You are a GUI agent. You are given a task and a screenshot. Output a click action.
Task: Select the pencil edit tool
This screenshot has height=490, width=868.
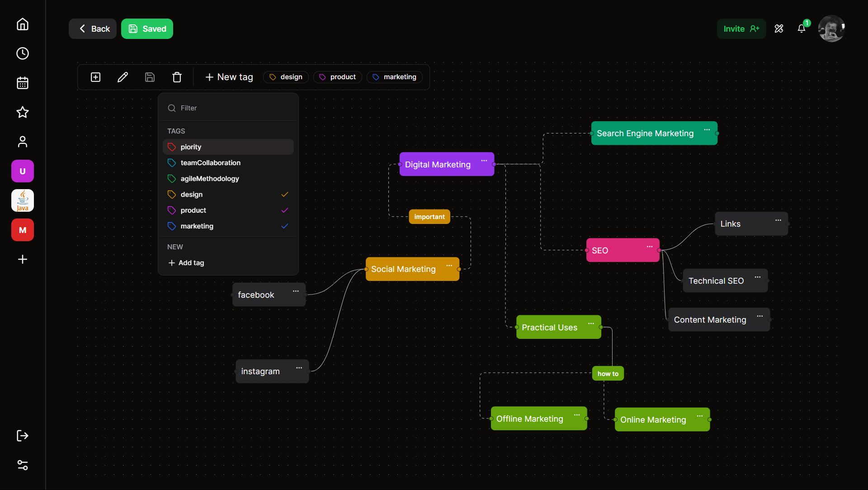pyautogui.click(x=123, y=77)
